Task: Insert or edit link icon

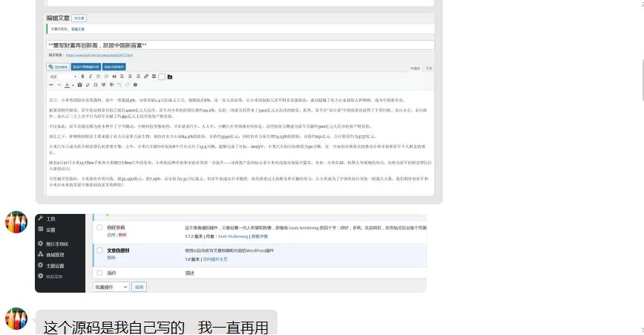Action: click(x=146, y=77)
